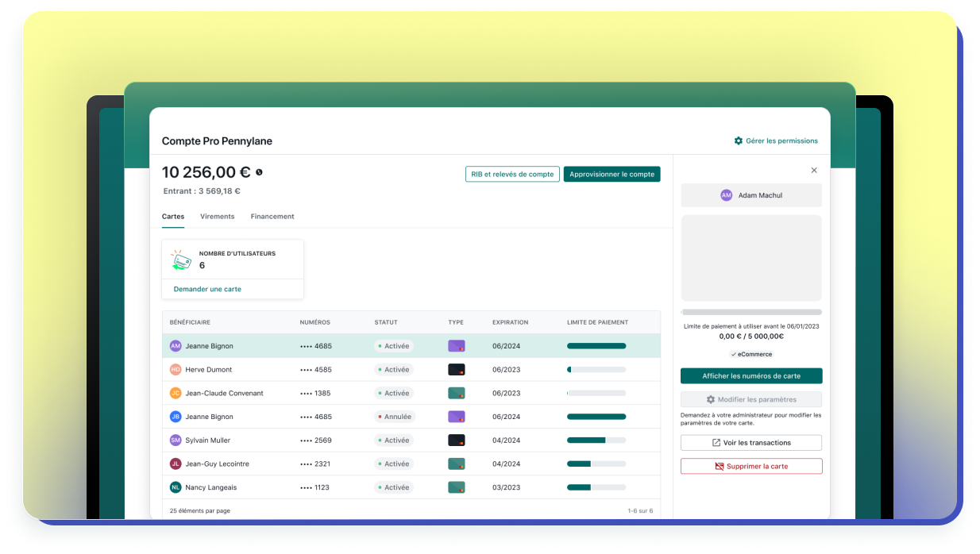
Task: Switch to the Virements tab
Action: [x=217, y=217]
